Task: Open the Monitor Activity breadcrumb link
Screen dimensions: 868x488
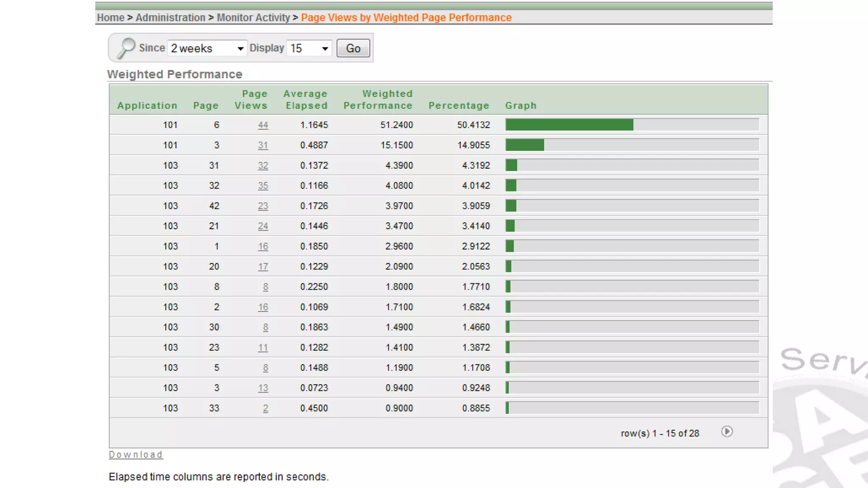Action: tap(253, 18)
